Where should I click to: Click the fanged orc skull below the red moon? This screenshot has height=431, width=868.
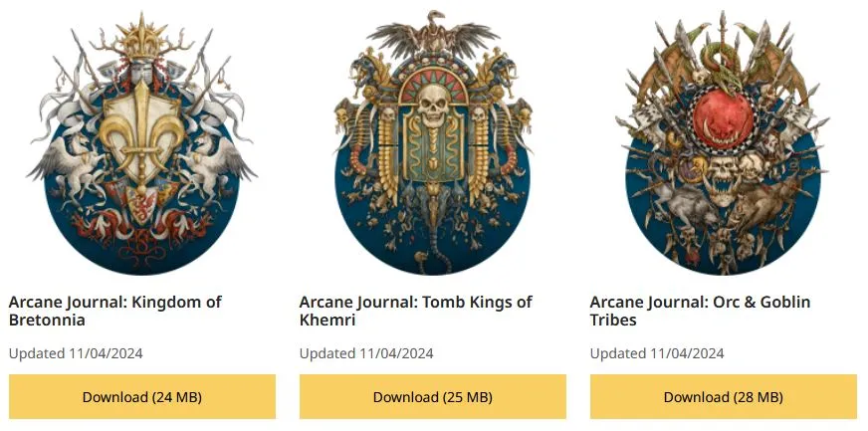724,179
